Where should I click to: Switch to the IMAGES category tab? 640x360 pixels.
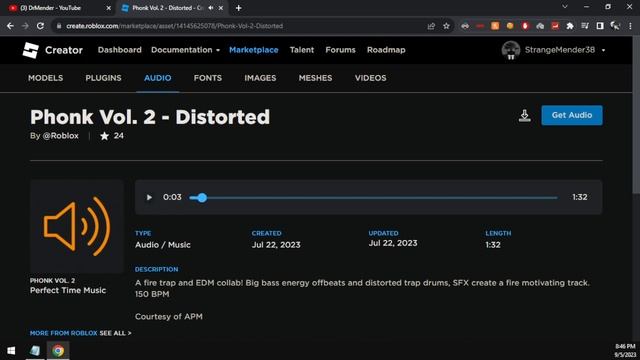[260, 78]
